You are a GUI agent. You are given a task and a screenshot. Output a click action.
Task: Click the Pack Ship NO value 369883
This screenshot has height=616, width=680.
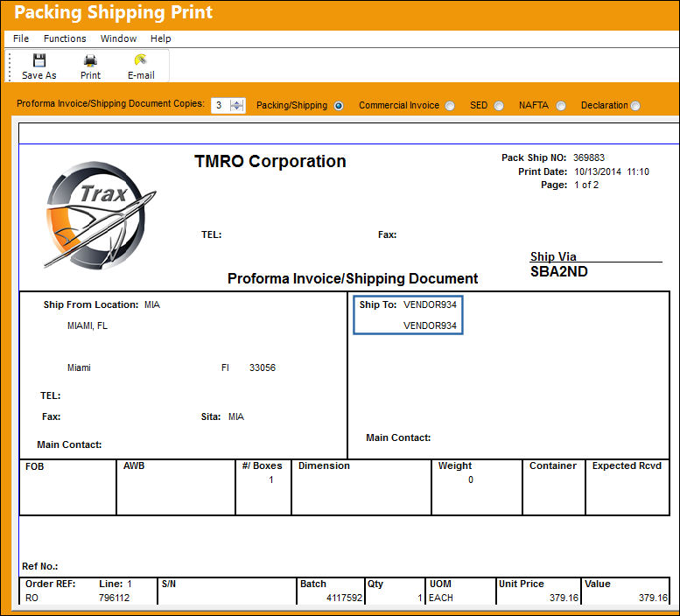tap(588, 157)
